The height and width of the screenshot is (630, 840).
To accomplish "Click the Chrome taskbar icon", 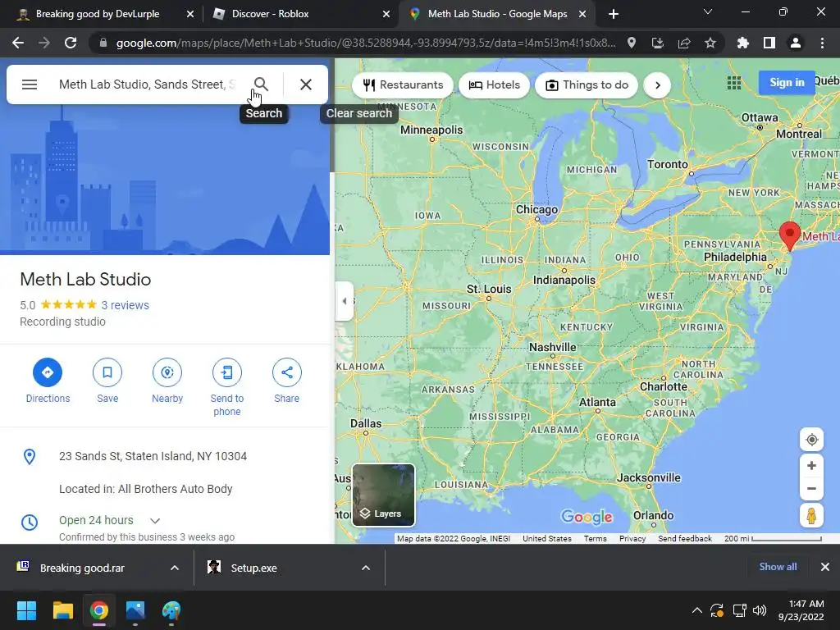I will pyautogui.click(x=99, y=610).
